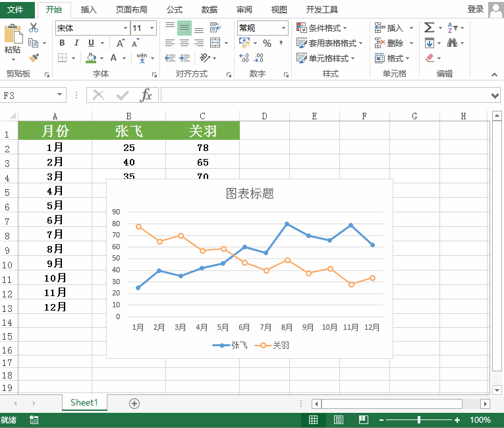Open the 常规 number format dropdown
This screenshot has width=504, height=428.
[x=283, y=28]
